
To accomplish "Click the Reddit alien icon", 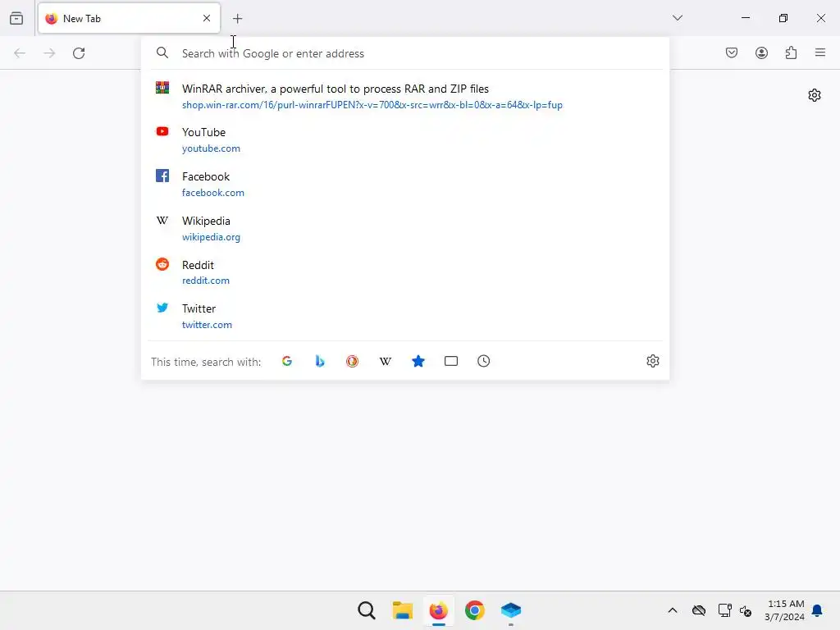I will pyautogui.click(x=162, y=264).
